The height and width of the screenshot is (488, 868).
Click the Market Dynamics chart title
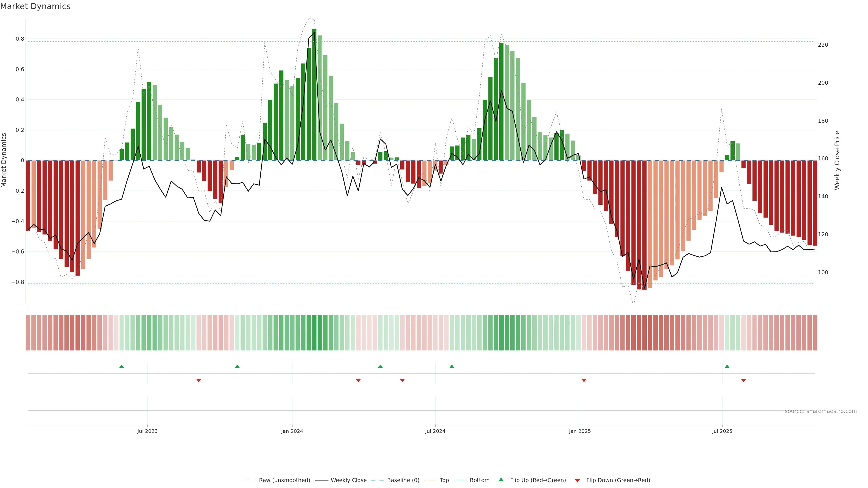pos(35,6)
